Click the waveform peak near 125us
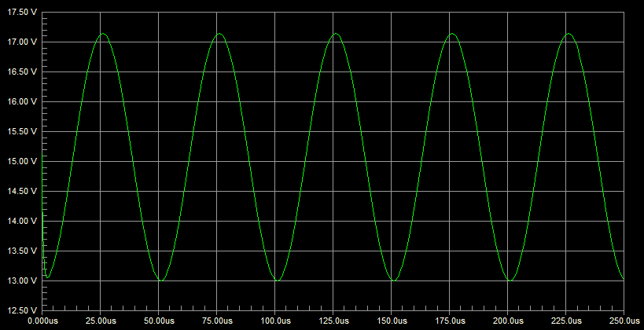This screenshot has width=644, height=330. point(336,34)
